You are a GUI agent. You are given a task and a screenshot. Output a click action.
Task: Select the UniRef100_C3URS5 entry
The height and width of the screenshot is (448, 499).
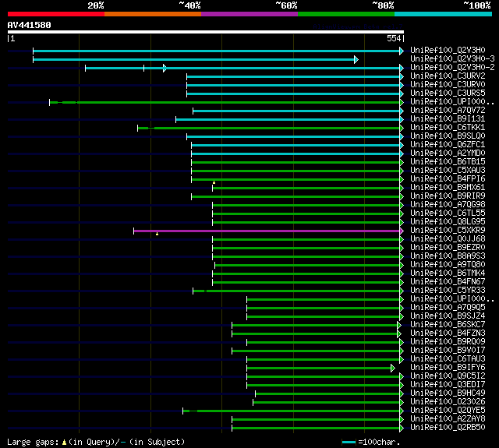[x=448, y=93]
